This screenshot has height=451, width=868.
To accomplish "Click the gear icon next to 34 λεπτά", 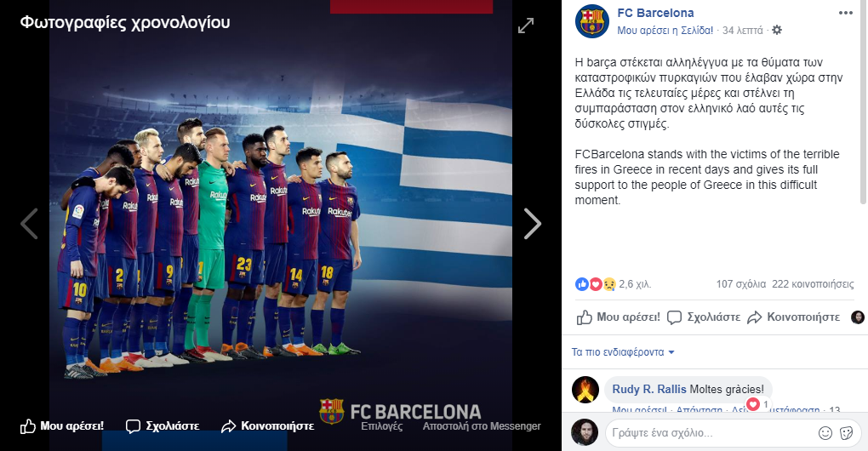I will (777, 30).
